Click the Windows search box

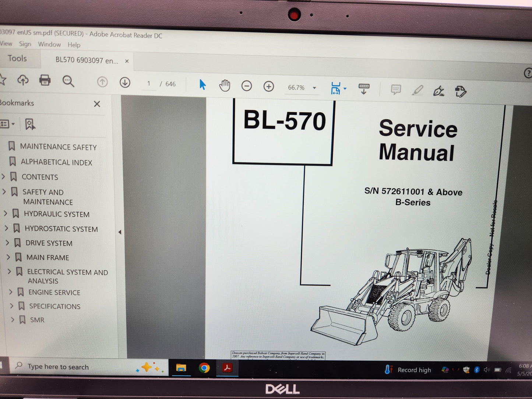tap(88, 367)
